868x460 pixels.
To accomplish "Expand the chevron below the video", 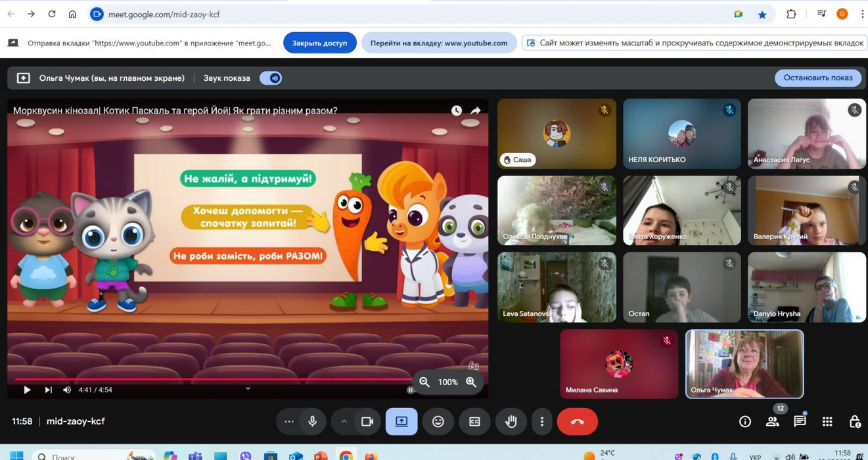I will point(248,388).
